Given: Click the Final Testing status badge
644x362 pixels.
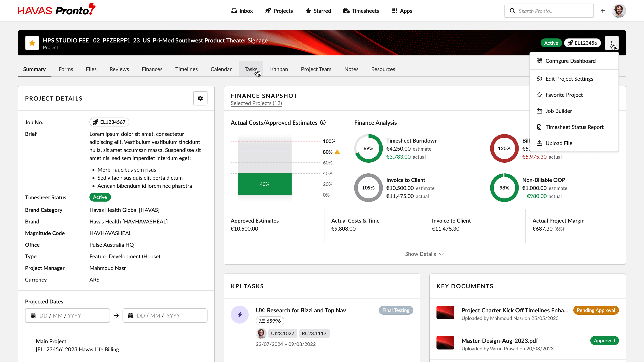Looking at the screenshot, I should point(396,310).
